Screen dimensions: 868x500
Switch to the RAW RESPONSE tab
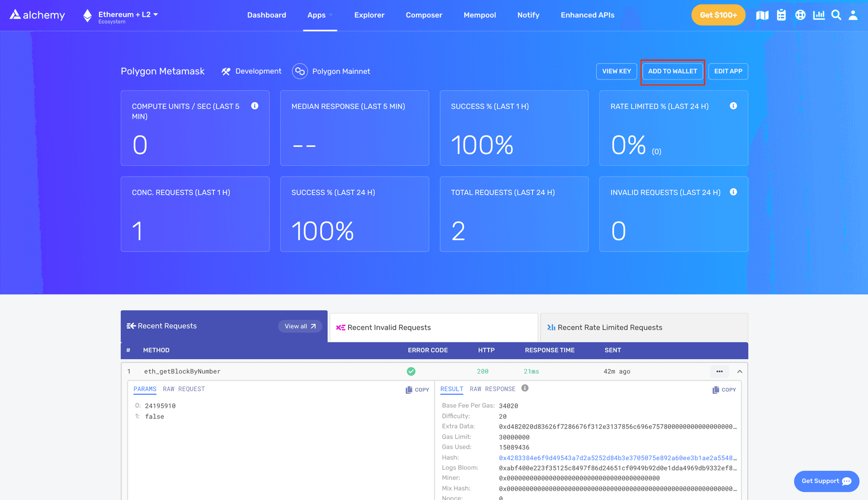(493, 389)
